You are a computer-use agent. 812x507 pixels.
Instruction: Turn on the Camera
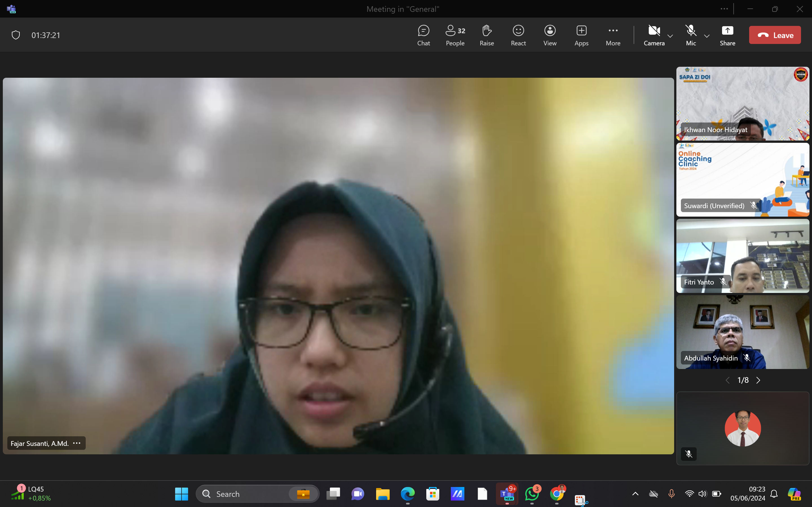(x=654, y=35)
